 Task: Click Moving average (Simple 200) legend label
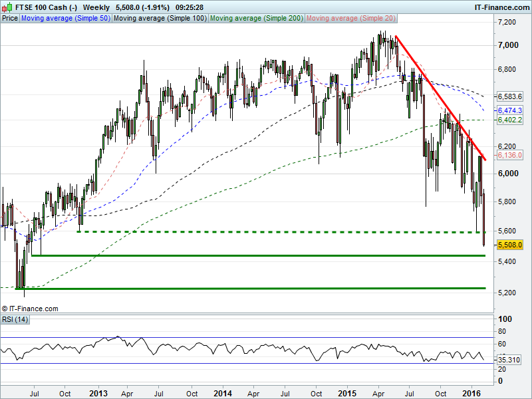256,19
